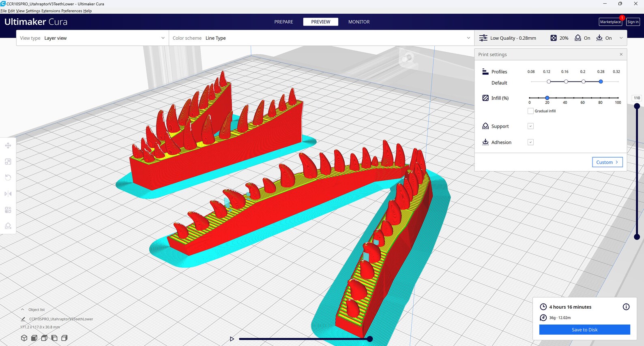
Task: Click the support On icon in header
Action: coord(578,38)
